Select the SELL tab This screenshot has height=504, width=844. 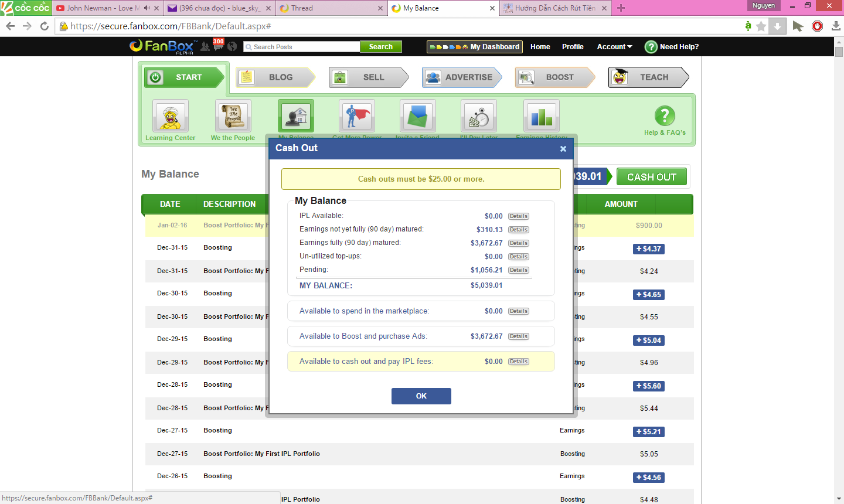point(369,77)
